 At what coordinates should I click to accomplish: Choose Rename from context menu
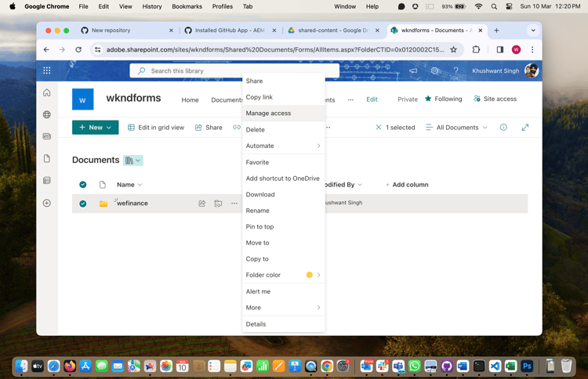pos(284,211)
